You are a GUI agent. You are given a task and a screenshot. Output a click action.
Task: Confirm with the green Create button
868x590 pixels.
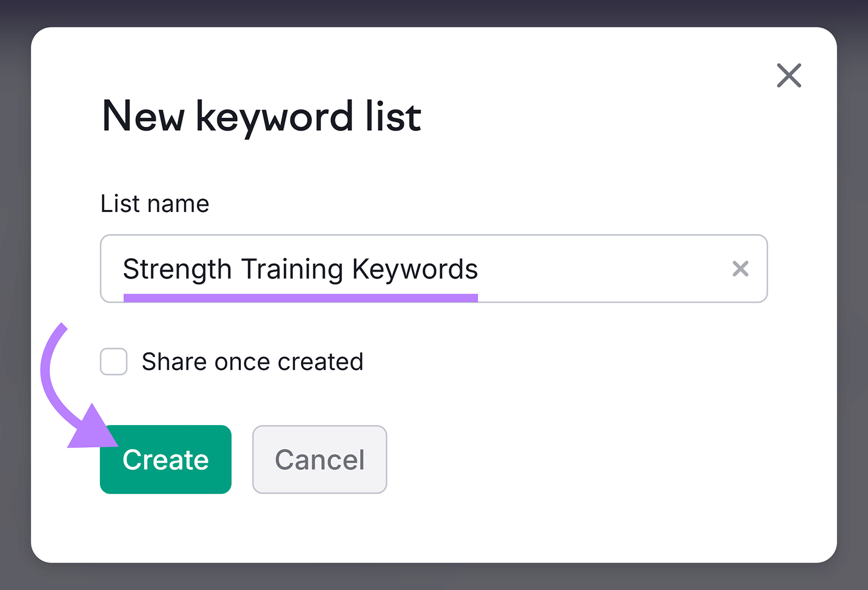click(165, 459)
